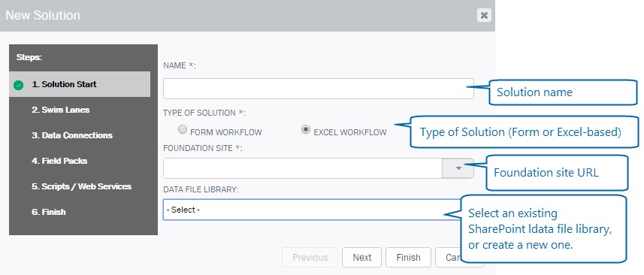Click the Finish button
This screenshot has height=275, width=644.
(408, 258)
